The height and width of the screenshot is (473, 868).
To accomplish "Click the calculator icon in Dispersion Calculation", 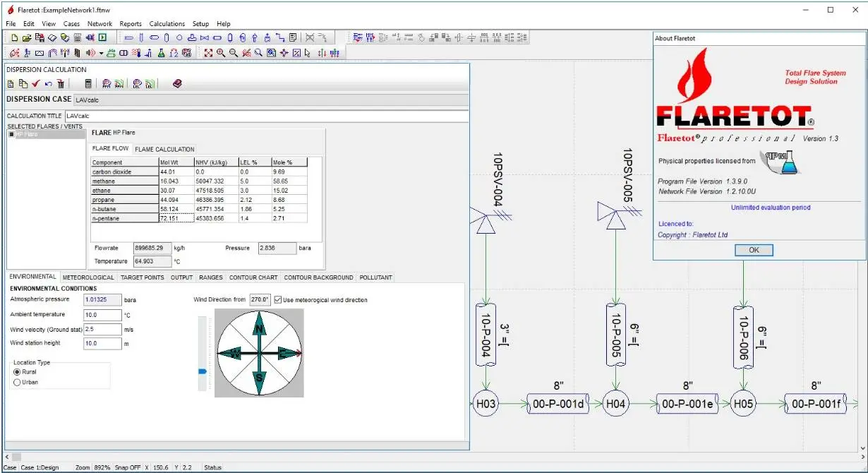I will [88, 84].
